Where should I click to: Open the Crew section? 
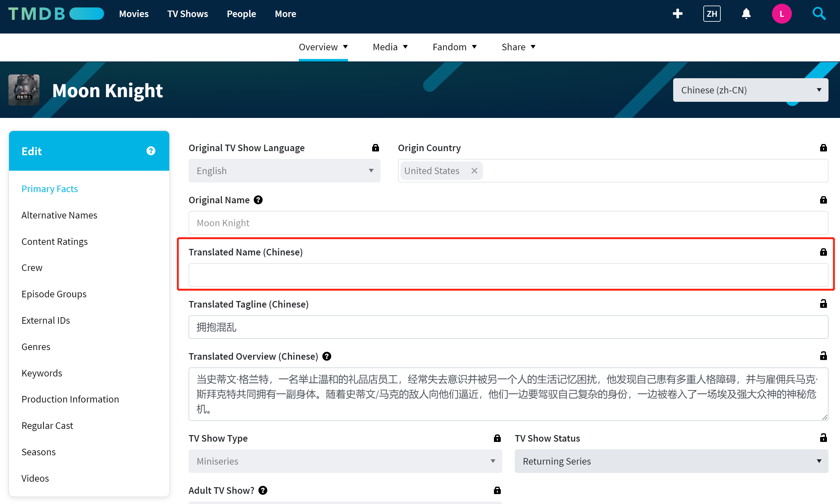32,268
